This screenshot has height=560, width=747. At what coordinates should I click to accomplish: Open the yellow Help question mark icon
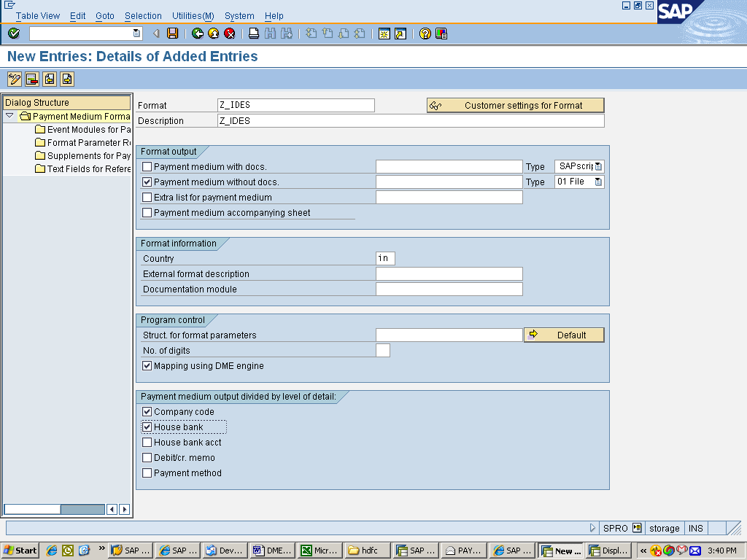425,34
